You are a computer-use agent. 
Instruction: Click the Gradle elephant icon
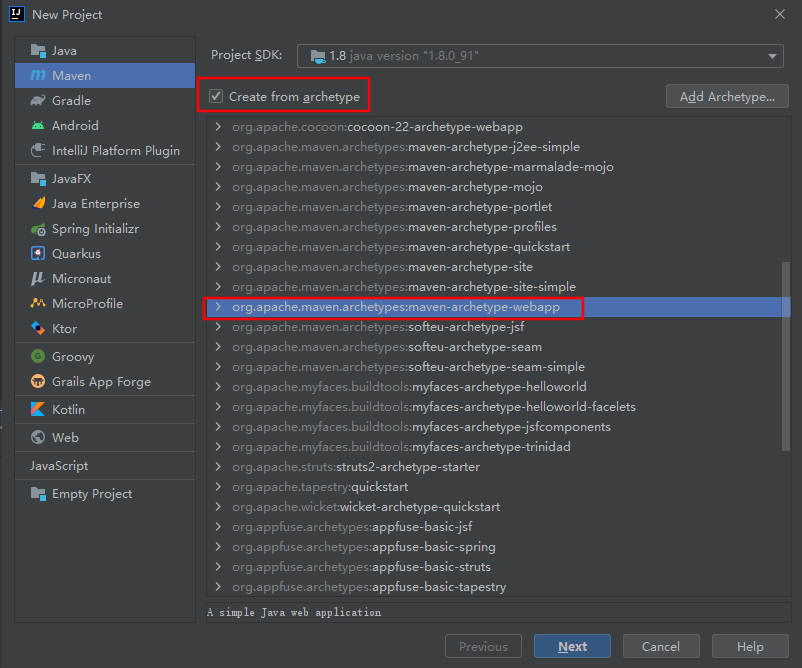coord(38,101)
